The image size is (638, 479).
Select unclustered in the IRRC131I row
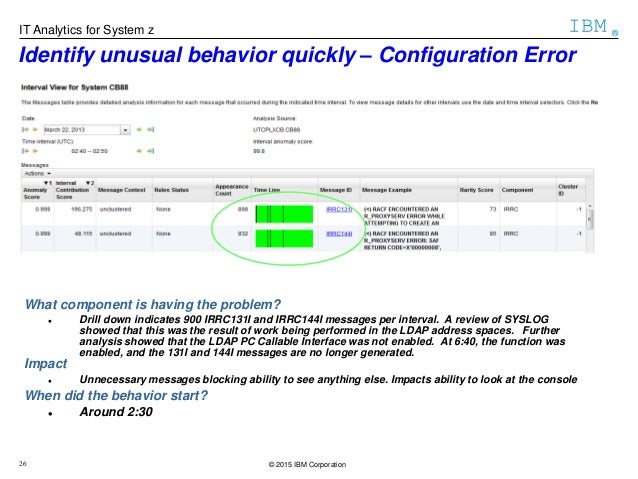point(116,209)
